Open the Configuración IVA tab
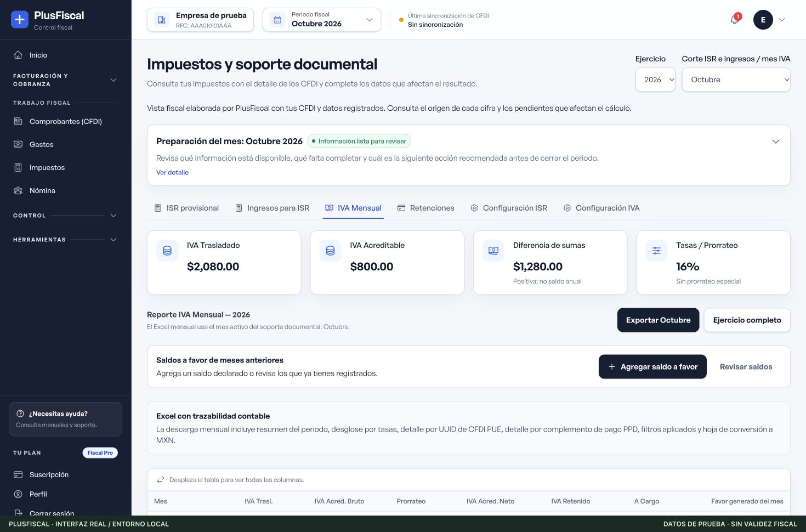Viewport: 806px width, 532px height. point(601,208)
